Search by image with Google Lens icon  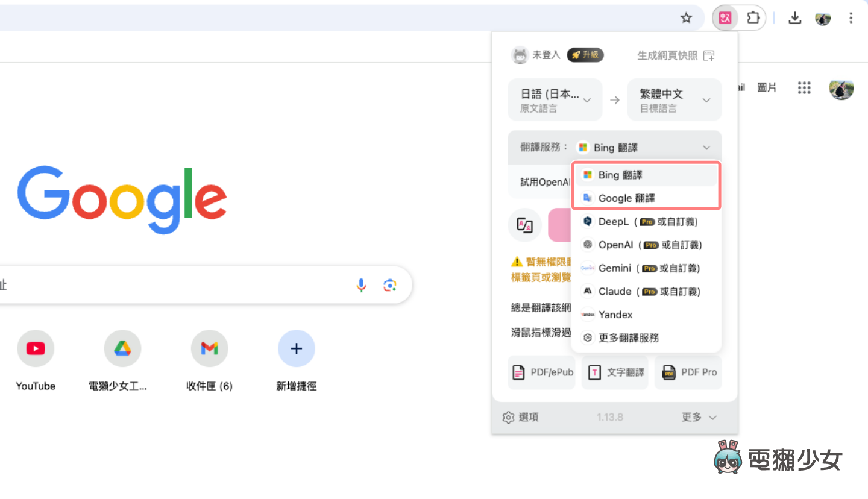[x=390, y=285]
